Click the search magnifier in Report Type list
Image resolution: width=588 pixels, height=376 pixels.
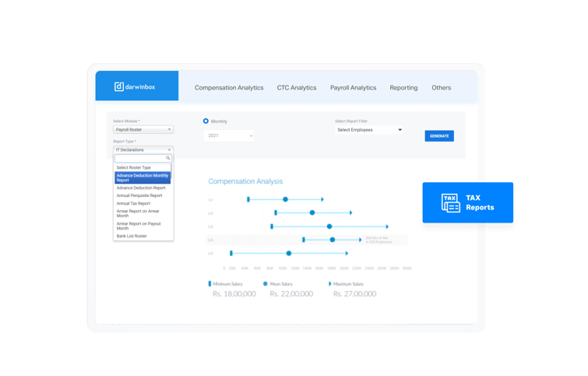click(168, 158)
